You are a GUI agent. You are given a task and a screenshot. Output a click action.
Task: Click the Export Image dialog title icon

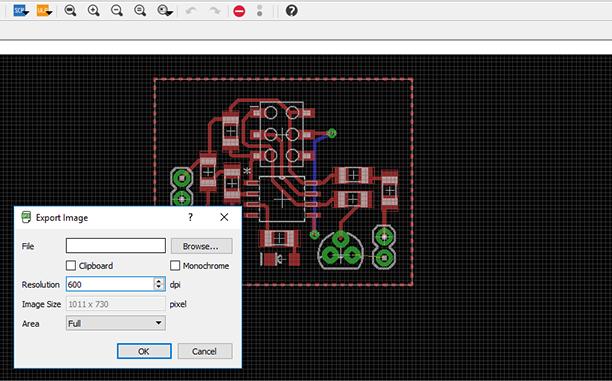[26, 217]
